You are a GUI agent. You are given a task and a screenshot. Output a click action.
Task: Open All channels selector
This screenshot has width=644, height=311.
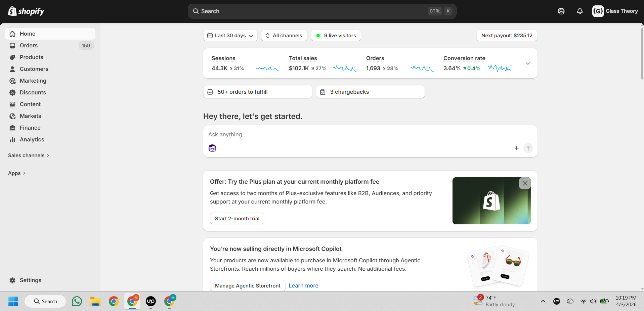click(x=284, y=36)
